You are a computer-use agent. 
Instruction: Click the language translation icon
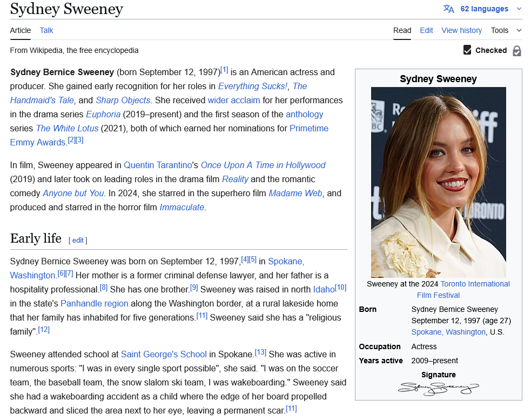tap(448, 9)
